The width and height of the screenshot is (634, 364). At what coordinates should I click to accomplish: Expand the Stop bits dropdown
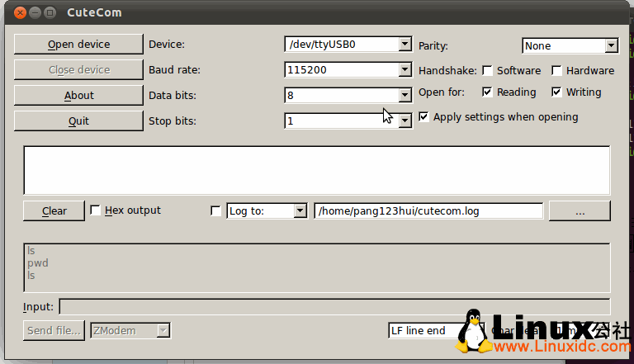tap(405, 121)
